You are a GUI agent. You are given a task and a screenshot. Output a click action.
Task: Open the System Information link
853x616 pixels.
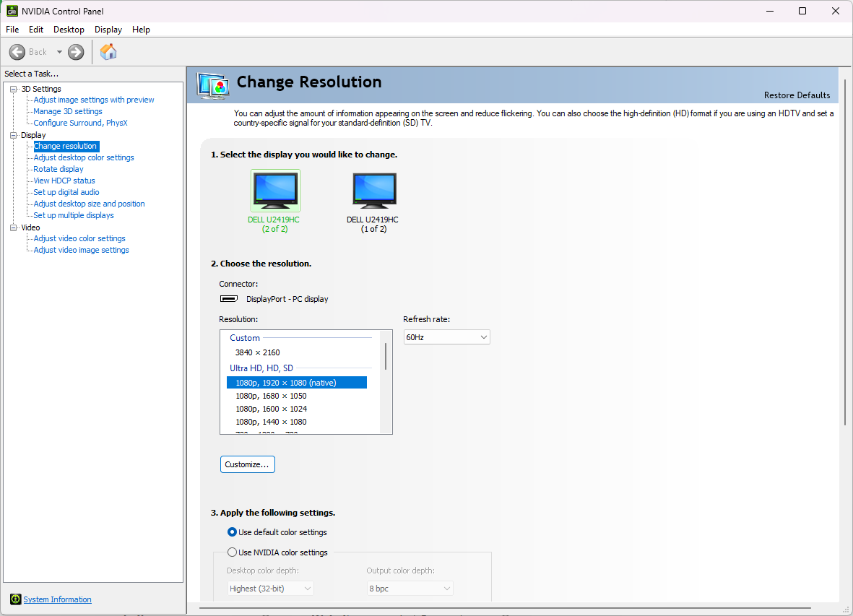pyautogui.click(x=57, y=599)
